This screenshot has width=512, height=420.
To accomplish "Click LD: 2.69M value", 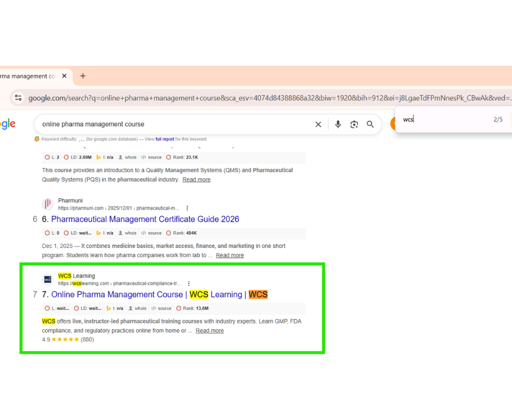I will 78,157.
